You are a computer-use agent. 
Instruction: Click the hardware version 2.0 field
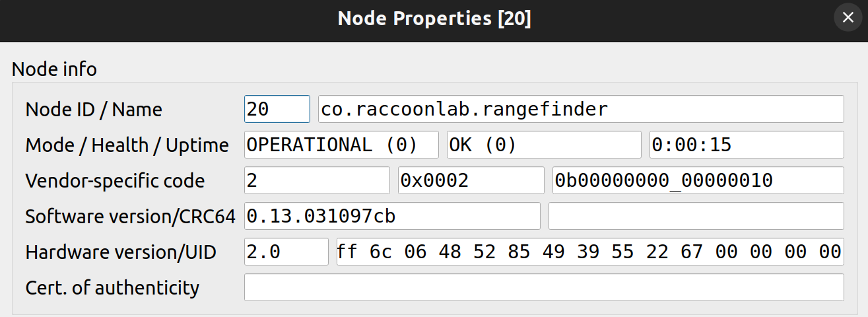(x=286, y=252)
